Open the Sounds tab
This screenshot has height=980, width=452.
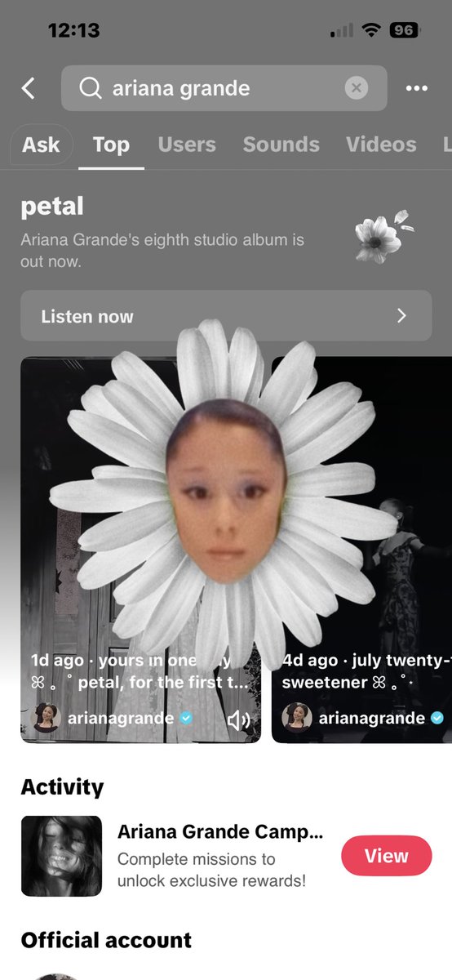pos(281,145)
